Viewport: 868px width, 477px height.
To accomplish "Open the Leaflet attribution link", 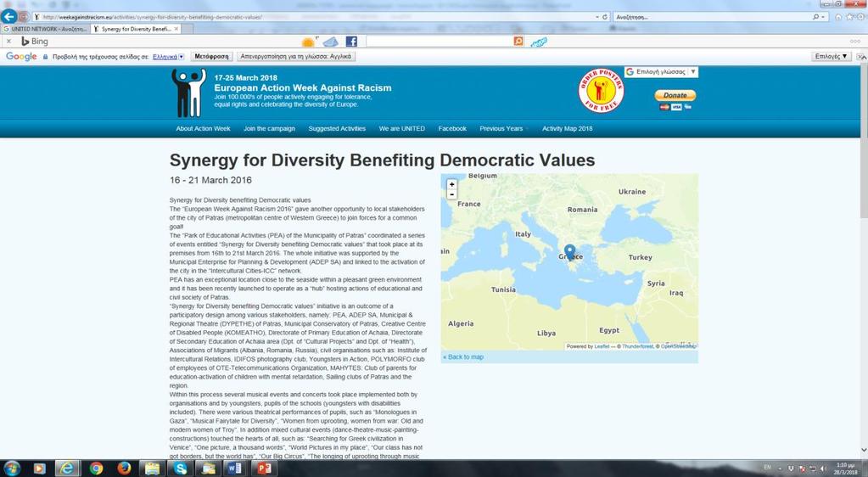I will (x=602, y=346).
